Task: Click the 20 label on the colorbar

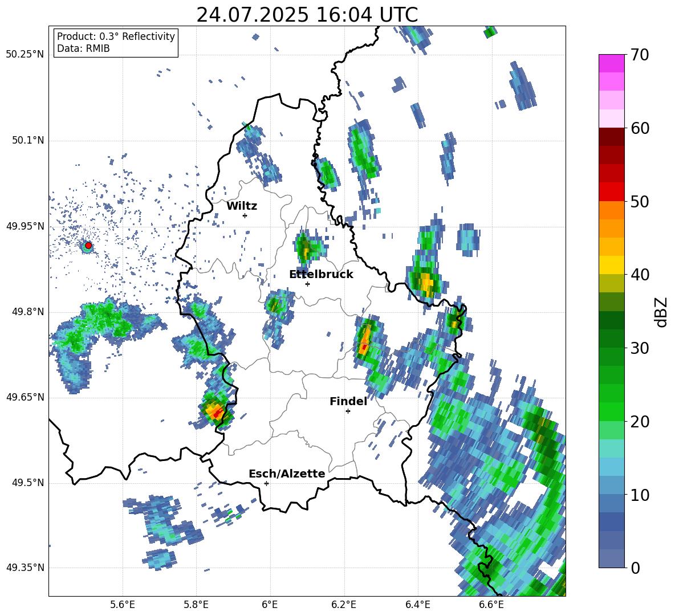Action: tap(639, 422)
